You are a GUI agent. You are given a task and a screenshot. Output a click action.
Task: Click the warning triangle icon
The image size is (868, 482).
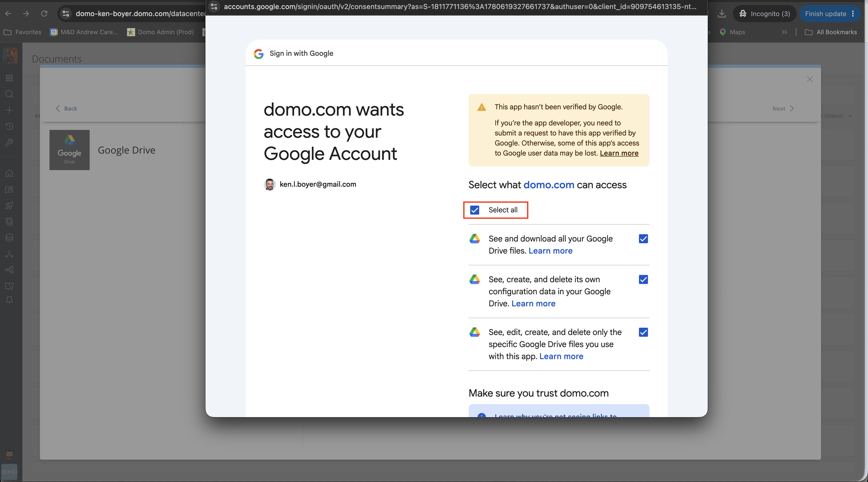(481, 107)
